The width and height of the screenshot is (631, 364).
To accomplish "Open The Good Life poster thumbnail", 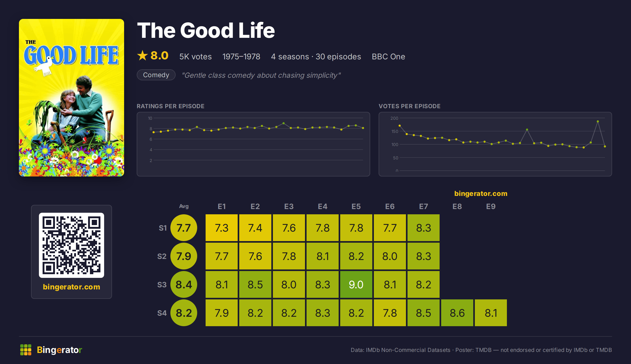I will pyautogui.click(x=72, y=98).
